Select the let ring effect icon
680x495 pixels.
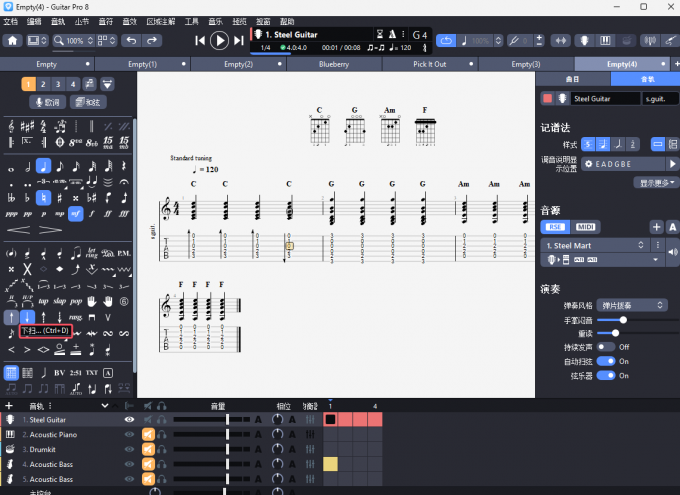click(92, 253)
